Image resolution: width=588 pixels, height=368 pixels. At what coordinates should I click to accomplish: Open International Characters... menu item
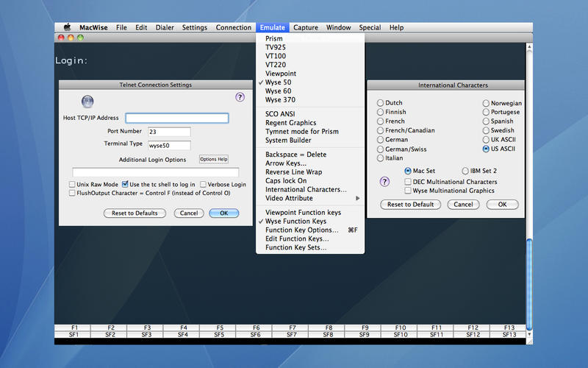[310, 189]
